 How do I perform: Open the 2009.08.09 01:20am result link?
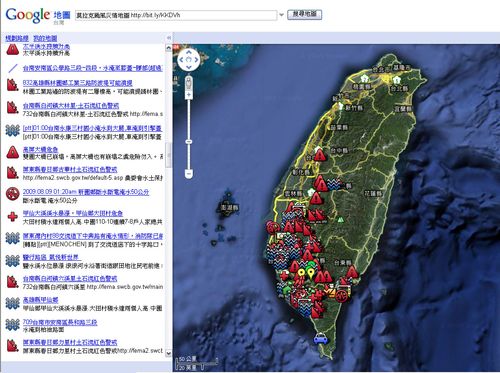(86, 192)
